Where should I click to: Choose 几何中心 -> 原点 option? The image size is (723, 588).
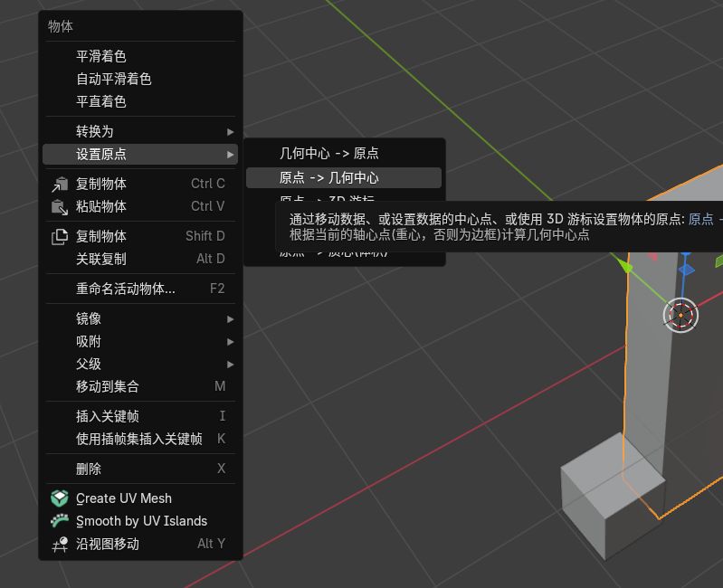tap(344, 153)
